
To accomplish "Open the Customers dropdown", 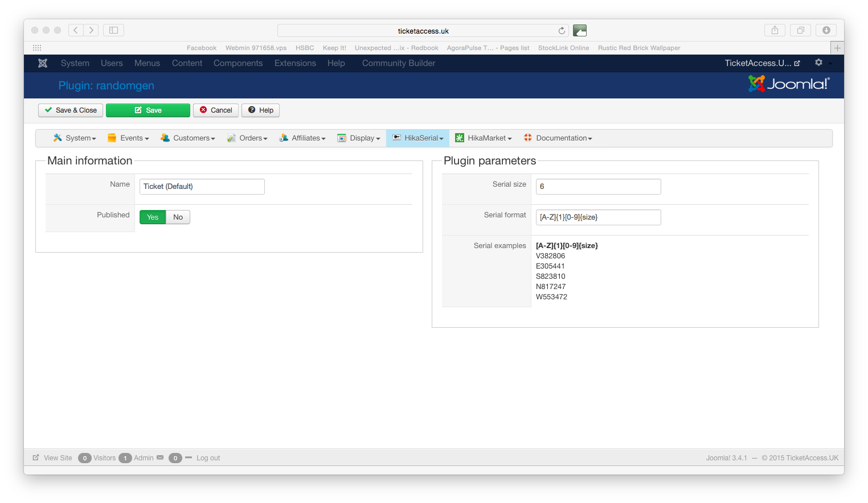I will (188, 138).
